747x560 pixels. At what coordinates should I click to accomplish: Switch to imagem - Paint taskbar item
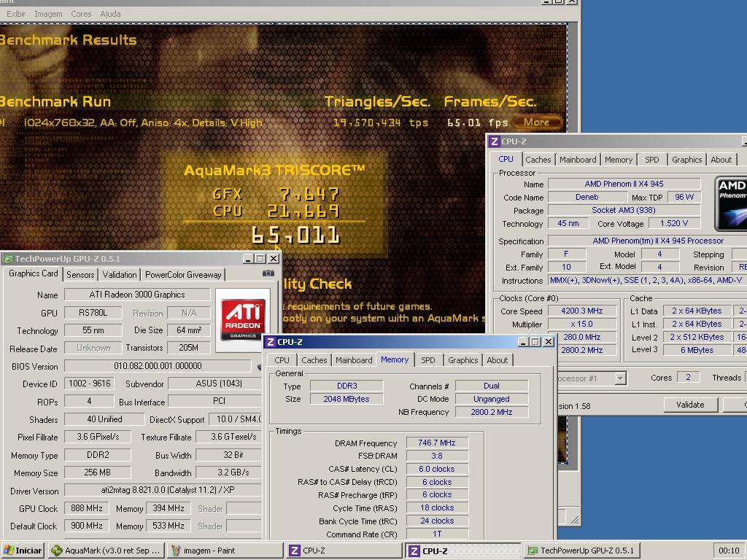tap(225, 551)
